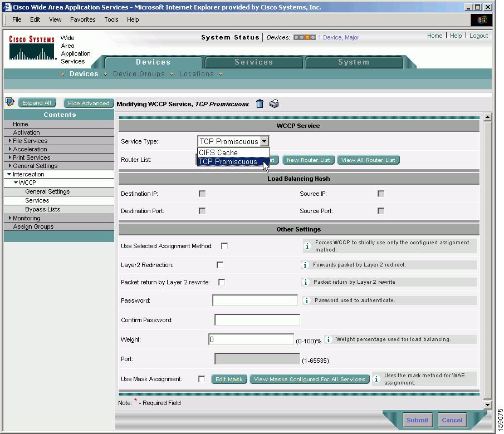Screen dimensions: 504x434
Task: Toggle the Destination IP checkbox
Action: point(202,194)
